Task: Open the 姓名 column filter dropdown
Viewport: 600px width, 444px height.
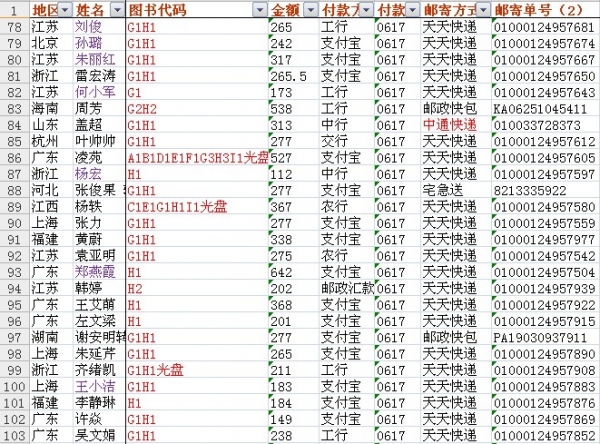Action: 117,10
